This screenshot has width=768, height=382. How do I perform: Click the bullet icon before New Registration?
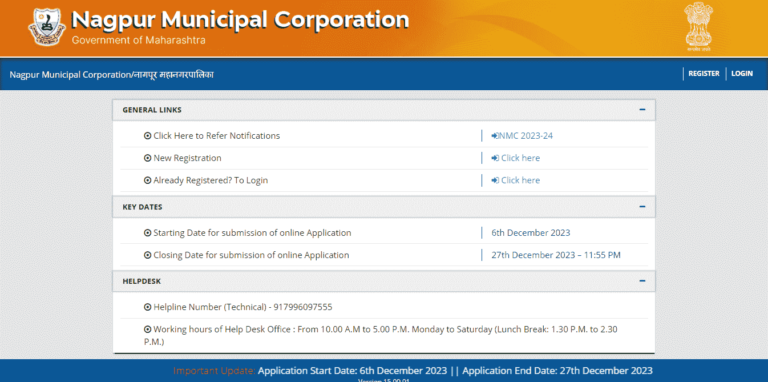(x=147, y=158)
